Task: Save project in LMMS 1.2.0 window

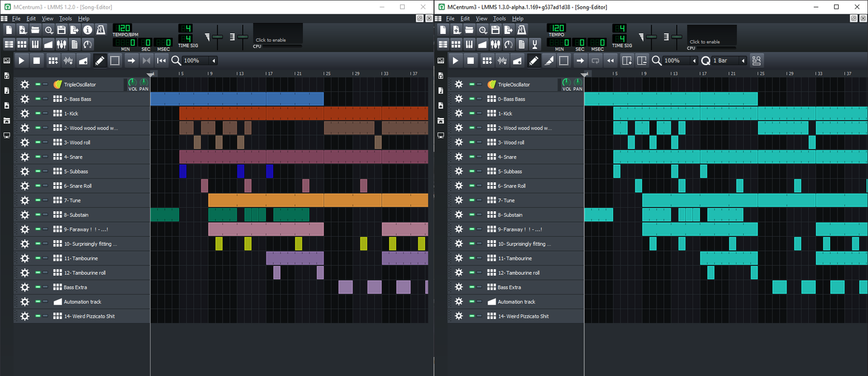Action: [61, 30]
